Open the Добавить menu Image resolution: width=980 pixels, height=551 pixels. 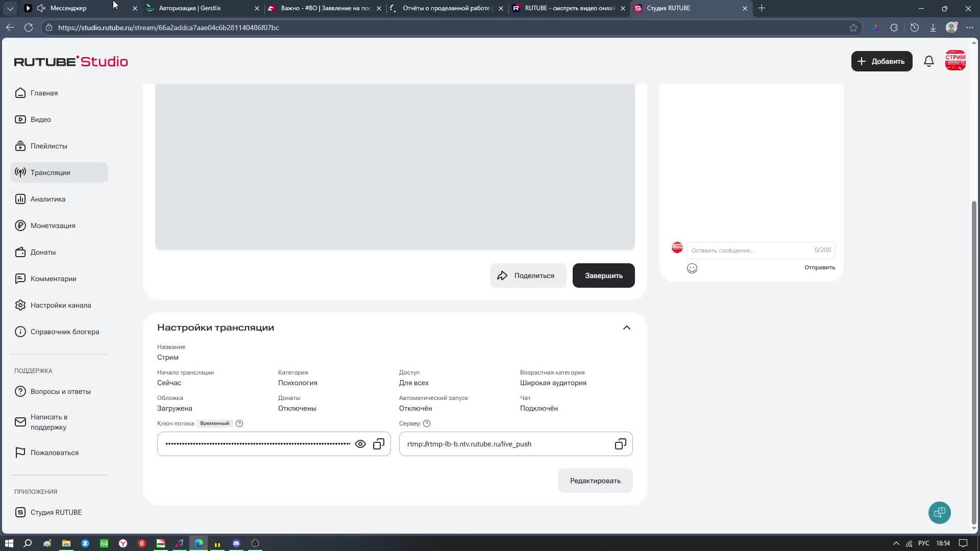pyautogui.click(x=881, y=61)
